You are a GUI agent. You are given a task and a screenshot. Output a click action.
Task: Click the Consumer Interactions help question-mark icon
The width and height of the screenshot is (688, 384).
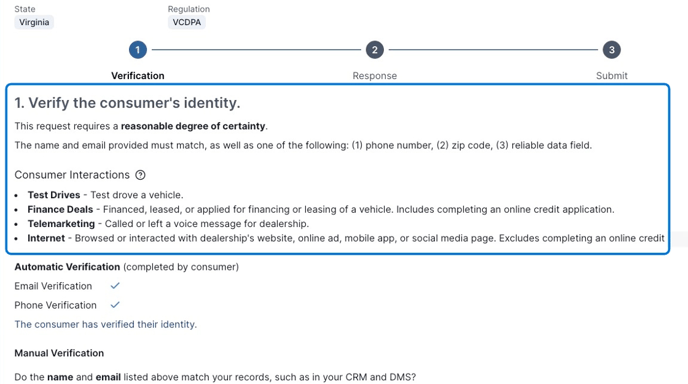140,175
